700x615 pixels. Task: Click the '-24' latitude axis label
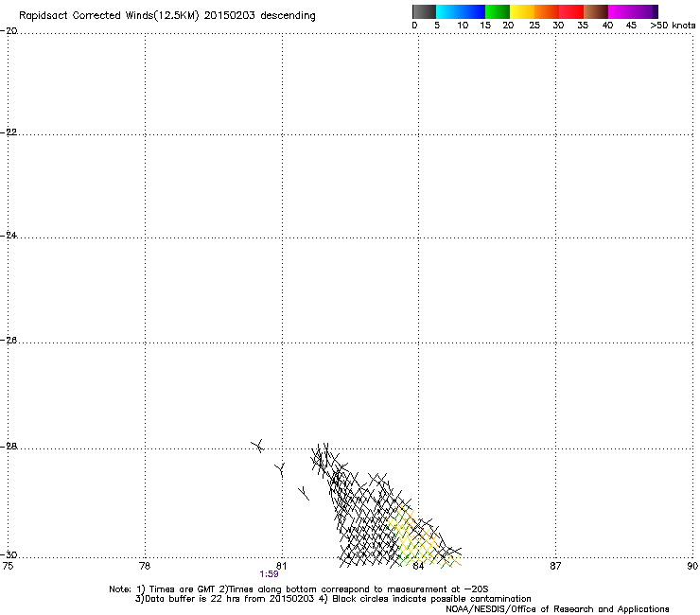(x=9, y=236)
